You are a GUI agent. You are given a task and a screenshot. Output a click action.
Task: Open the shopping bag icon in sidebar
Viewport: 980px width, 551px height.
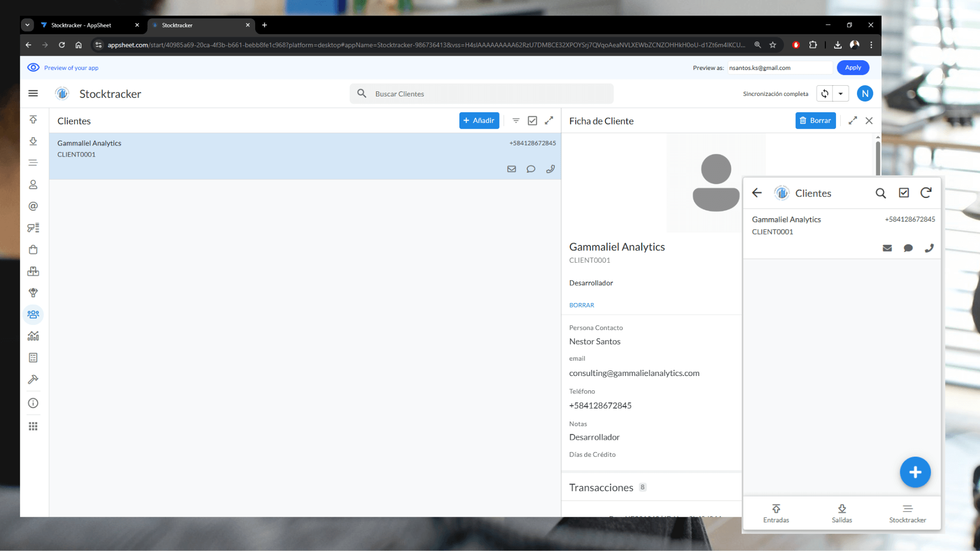pyautogui.click(x=33, y=249)
